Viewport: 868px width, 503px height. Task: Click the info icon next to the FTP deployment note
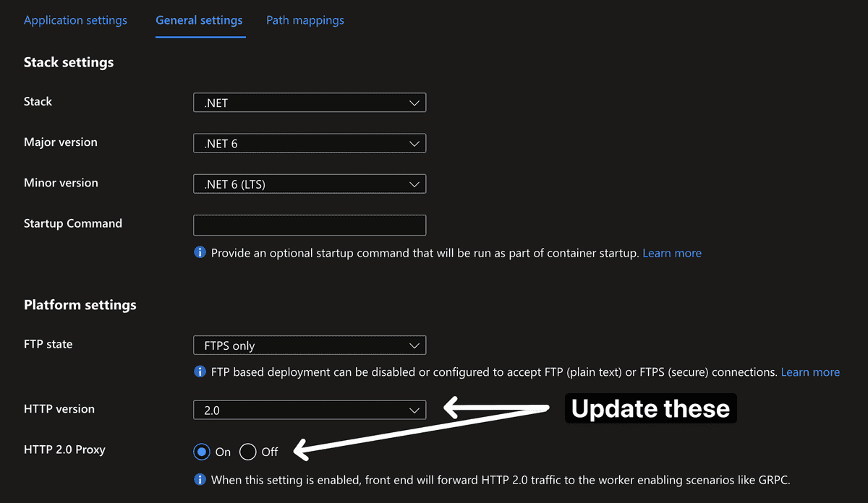pyautogui.click(x=200, y=372)
